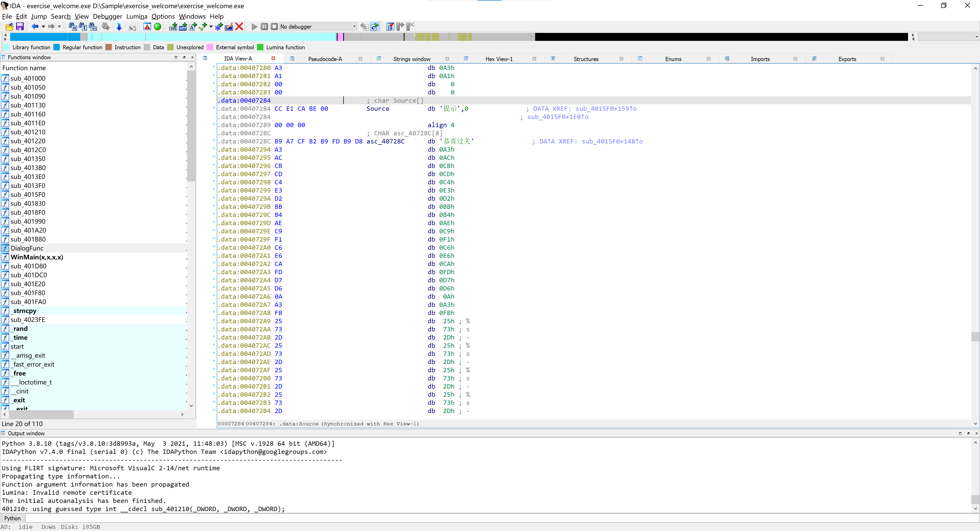Select _strncpy function entry

[93, 311]
